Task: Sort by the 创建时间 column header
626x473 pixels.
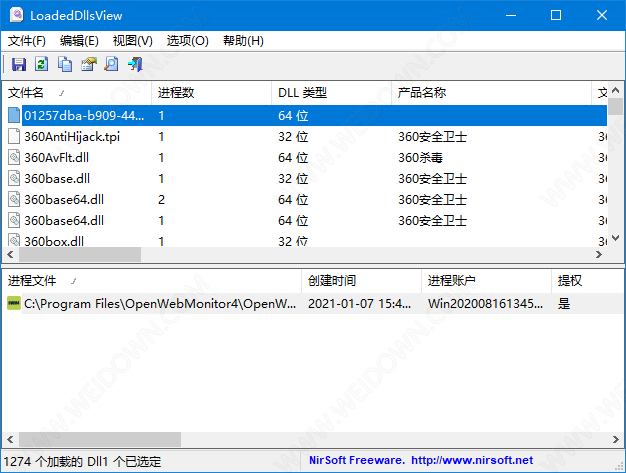Action: pos(362,281)
